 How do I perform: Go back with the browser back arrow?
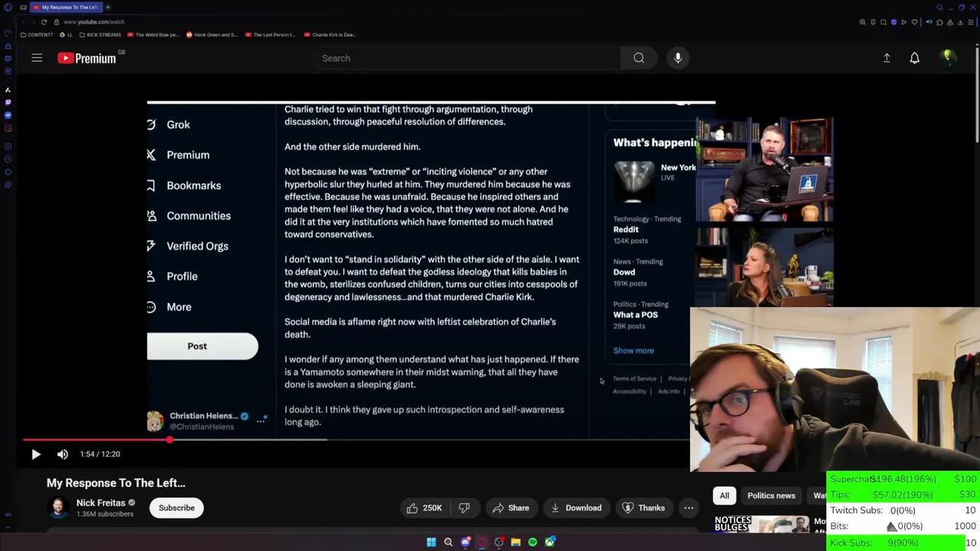(22, 22)
